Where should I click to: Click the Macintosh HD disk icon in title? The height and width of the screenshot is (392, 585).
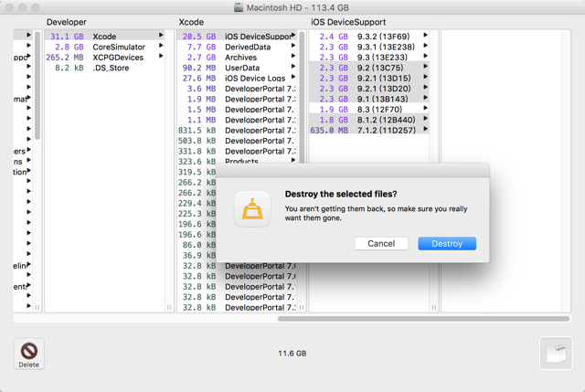click(239, 7)
